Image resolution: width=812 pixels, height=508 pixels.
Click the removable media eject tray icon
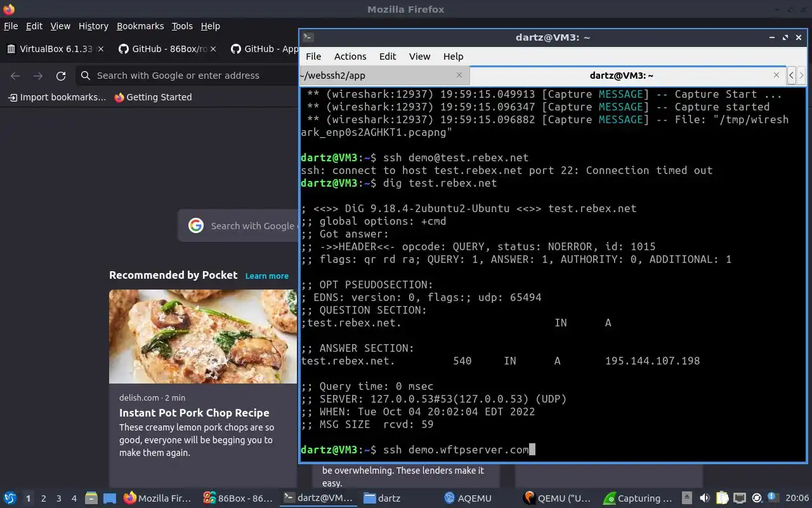687,498
